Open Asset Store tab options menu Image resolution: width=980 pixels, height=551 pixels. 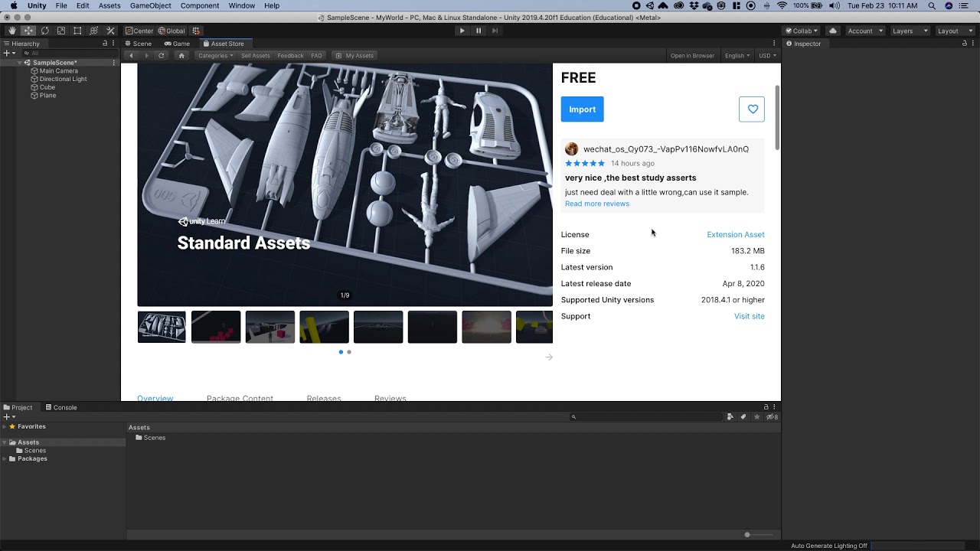(775, 44)
